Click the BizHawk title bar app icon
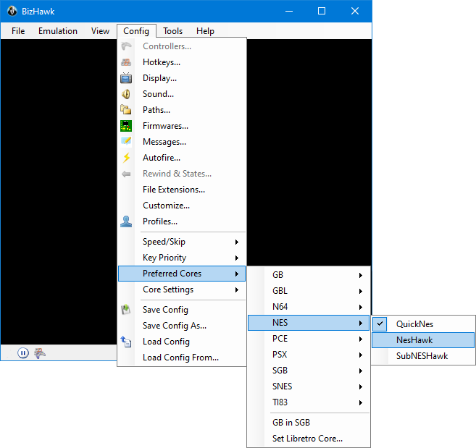476x448 pixels. pos(12,12)
